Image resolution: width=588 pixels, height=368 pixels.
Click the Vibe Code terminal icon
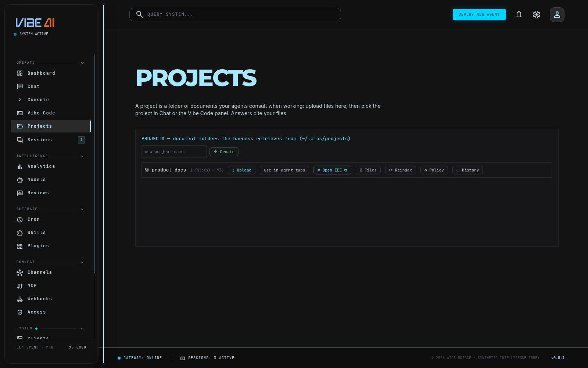(x=20, y=113)
